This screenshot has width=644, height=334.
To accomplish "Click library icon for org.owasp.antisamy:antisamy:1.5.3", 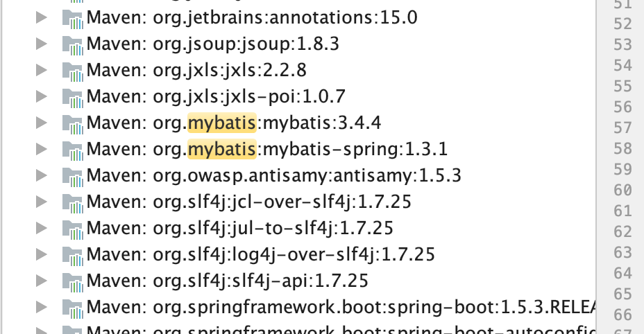I will pyautogui.click(x=73, y=177).
